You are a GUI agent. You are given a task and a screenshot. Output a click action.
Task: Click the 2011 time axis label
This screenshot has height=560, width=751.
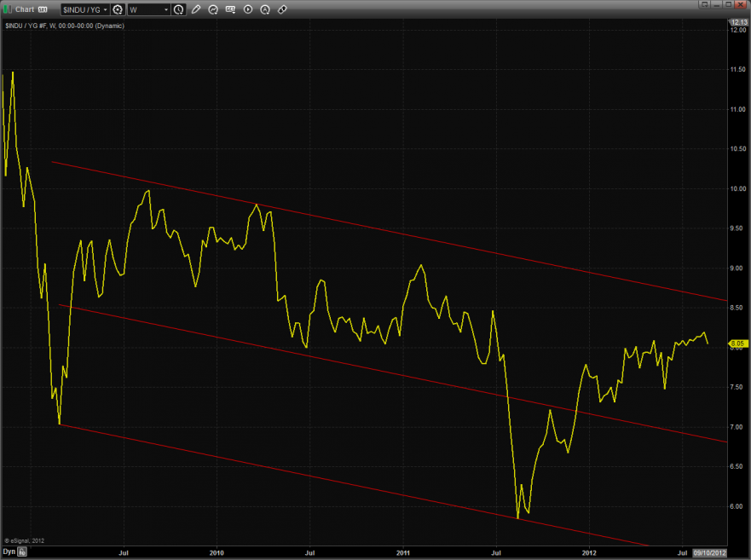click(403, 553)
